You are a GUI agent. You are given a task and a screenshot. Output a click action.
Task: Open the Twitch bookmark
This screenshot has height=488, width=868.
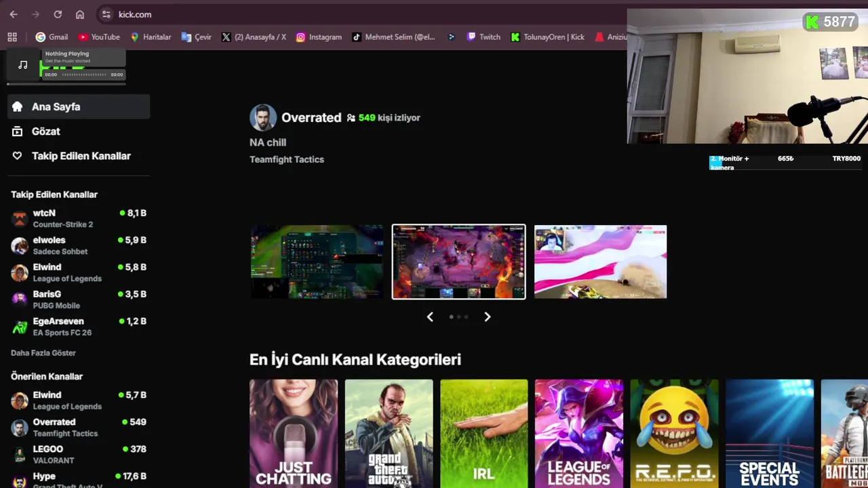(x=484, y=37)
